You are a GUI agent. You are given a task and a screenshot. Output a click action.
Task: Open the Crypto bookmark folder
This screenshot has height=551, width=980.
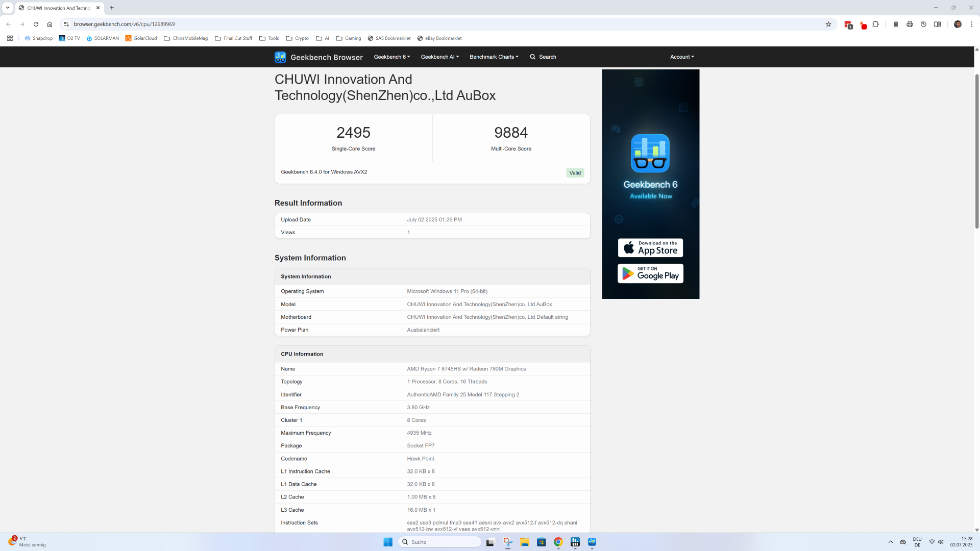pyautogui.click(x=298, y=38)
